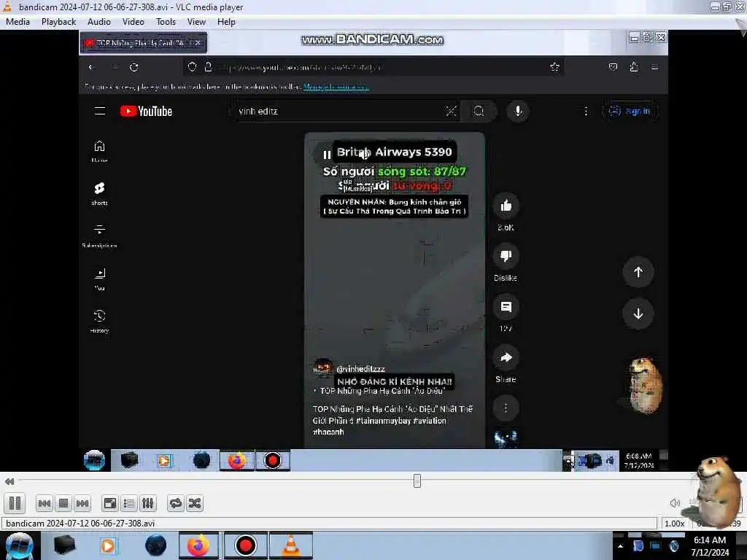
Task: Click the YouTube logo
Action: click(x=146, y=111)
